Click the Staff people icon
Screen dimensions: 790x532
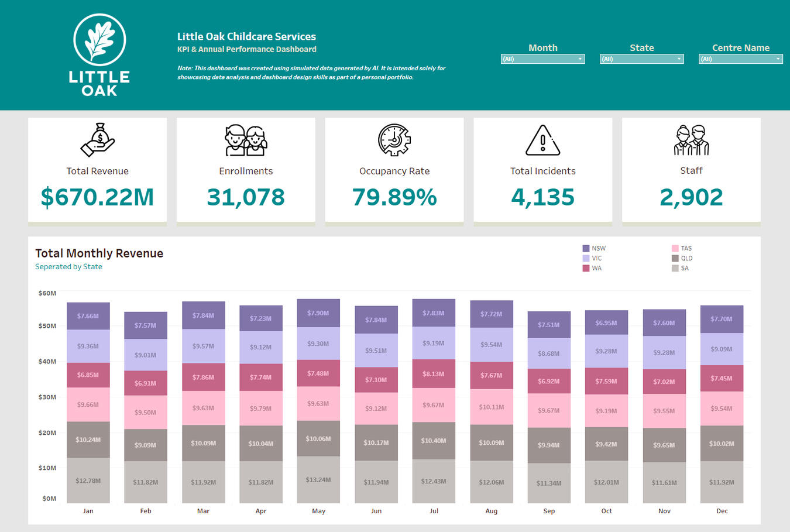[691, 140]
